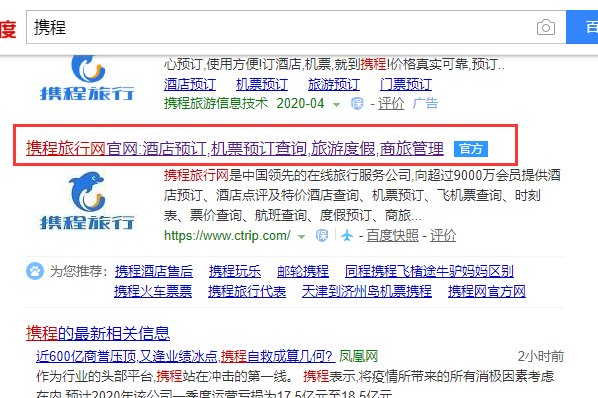The height and width of the screenshot is (398, 598).
Task: Expand dropdown arrow next to ctrip.com URL
Action: (301, 237)
